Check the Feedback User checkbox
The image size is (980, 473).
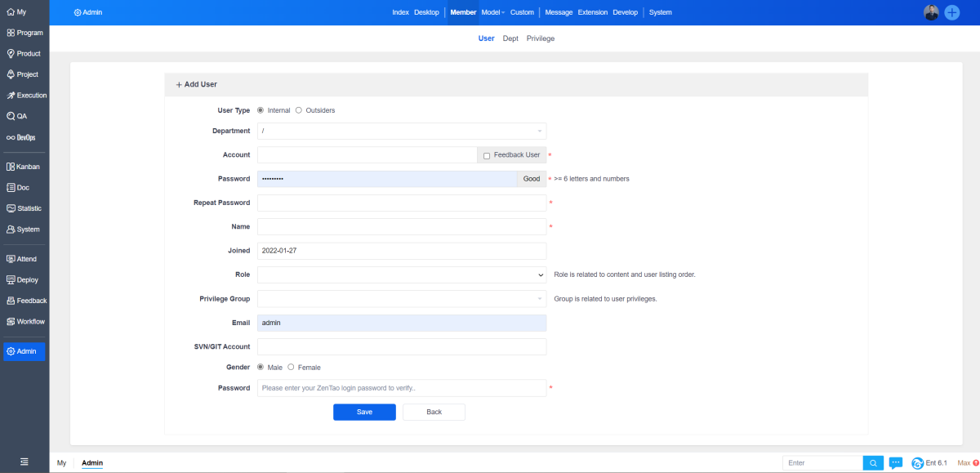487,155
